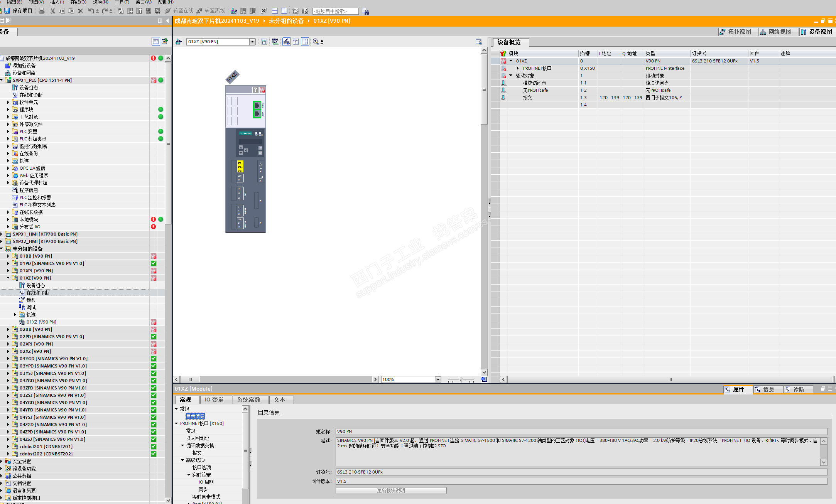Click the search in project binoculars icon

pos(366,12)
